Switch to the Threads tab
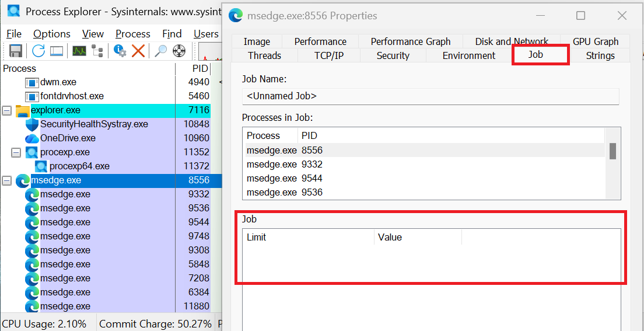Viewport: 644px width, 331px height. pyautogui.click(x=264, y=55)
